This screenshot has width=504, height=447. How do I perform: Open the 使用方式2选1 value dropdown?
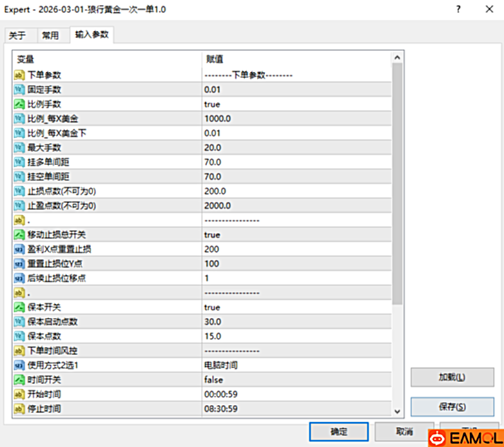[x=221, y=365]
